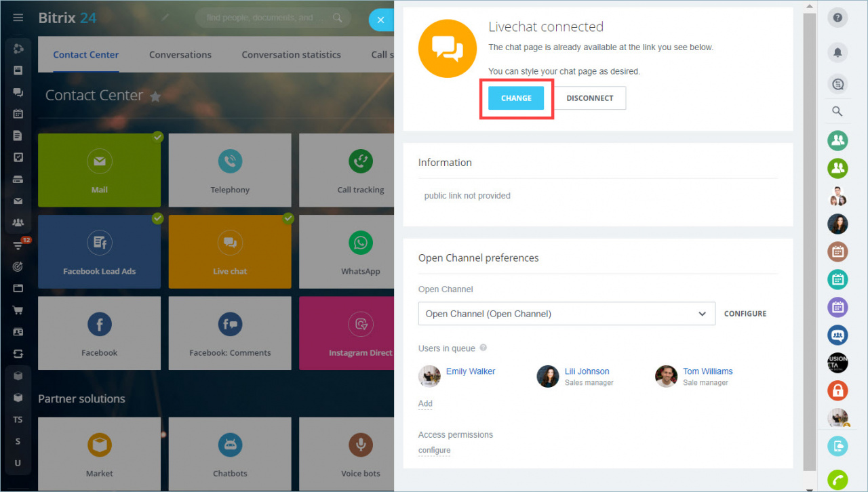Close the Livechat slider panel
Viewport: 868px width, 492px height.
coord(381,20)
